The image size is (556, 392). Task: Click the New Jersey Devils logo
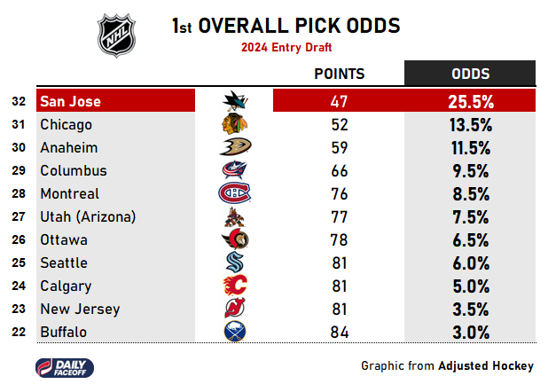pyautogui.click(x=234, y=309)
